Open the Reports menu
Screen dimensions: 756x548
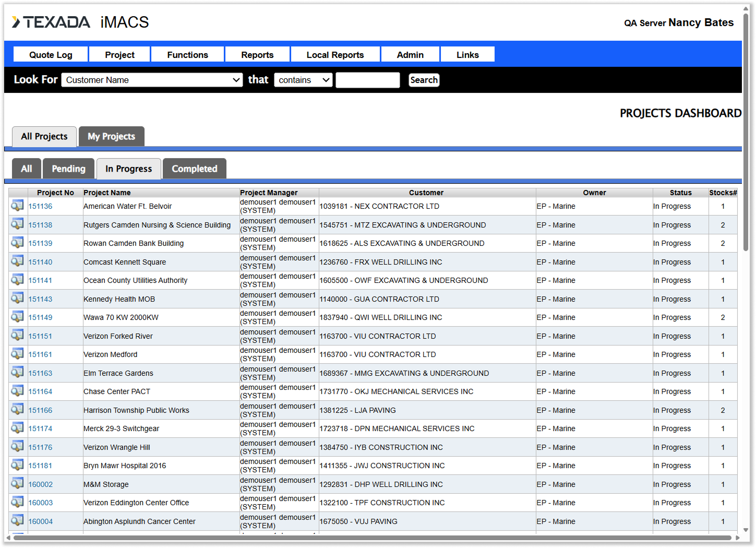tap(257, 55)
